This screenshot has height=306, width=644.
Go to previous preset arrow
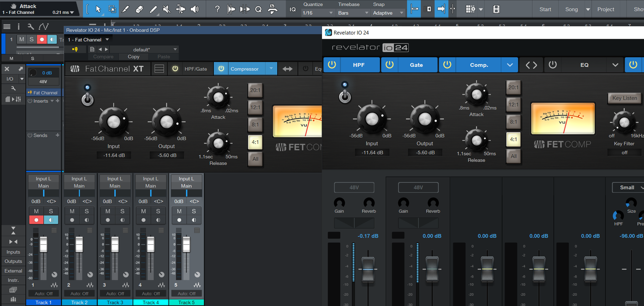(x=100, y=49)
